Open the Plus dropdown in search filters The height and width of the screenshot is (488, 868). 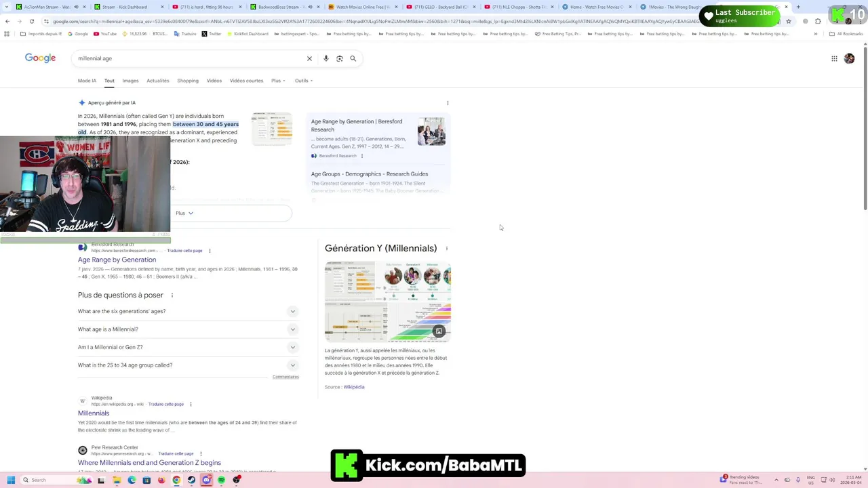click(278, 81)
